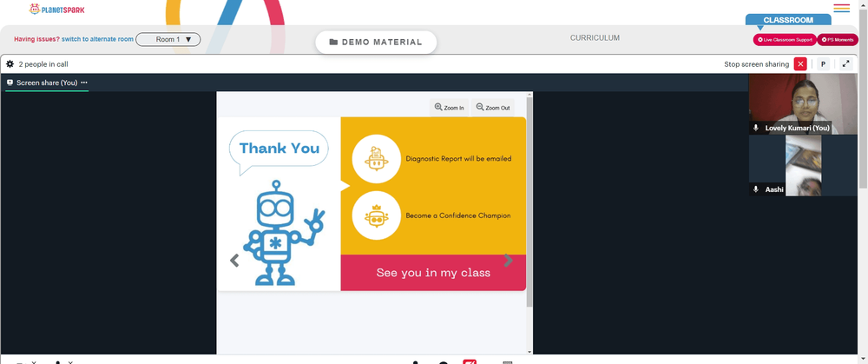Click the P button in call bar
This screenshot has height=364, width=868.
point(823,63)
